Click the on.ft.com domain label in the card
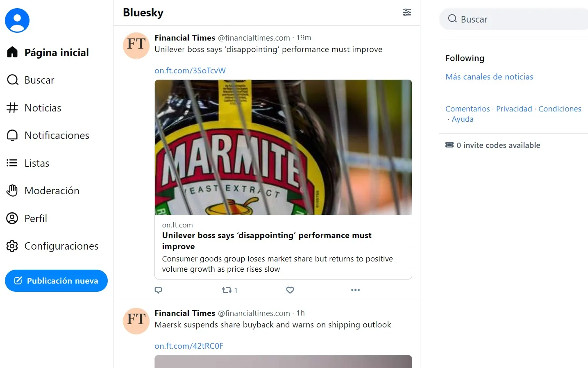Screen dimensions: 588x368 177,225
